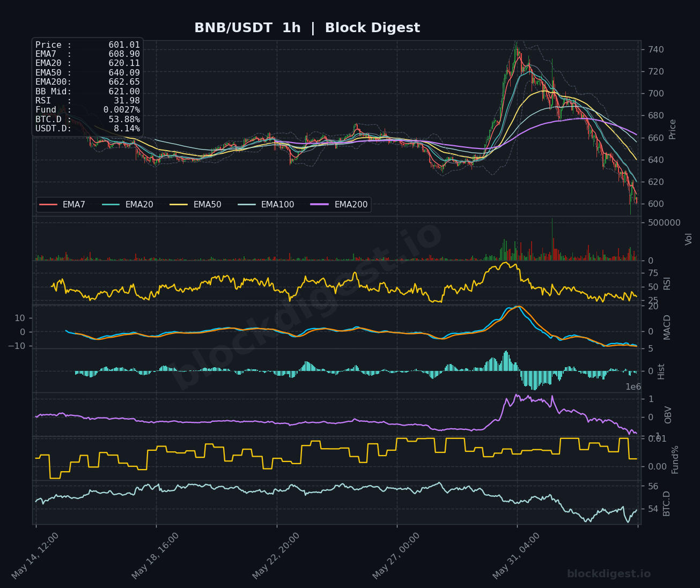The width and height of the screenshot is (700, 588).
Task: Click the EMA50 legend entry
Action: [195, 205]
